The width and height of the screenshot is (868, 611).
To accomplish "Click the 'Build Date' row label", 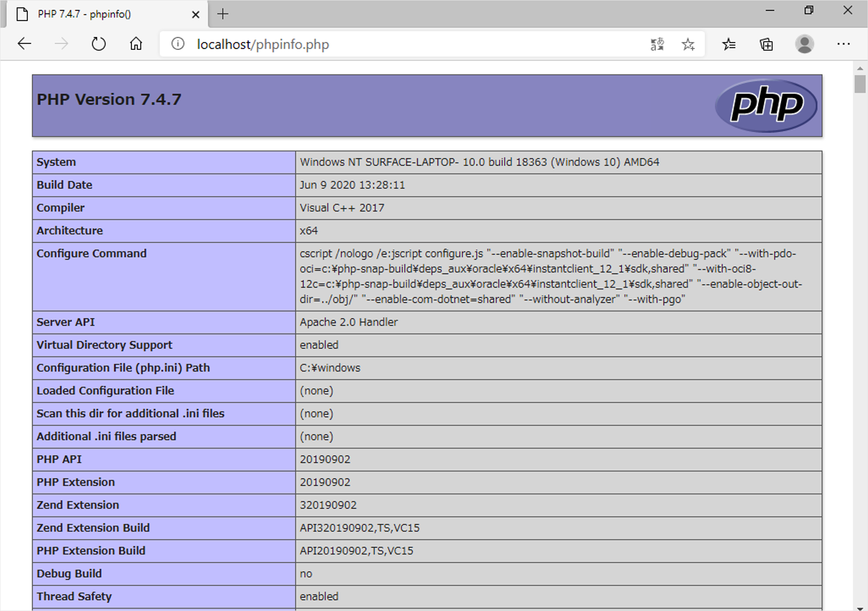I will [x=64, y=185].
